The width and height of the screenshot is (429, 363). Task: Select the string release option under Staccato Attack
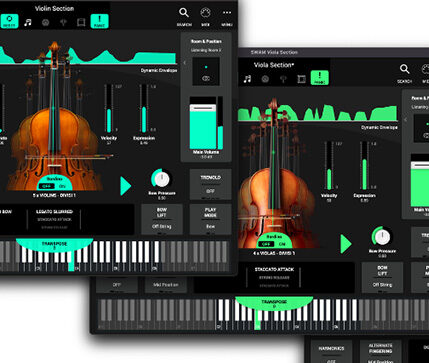(x=274, y=277)
